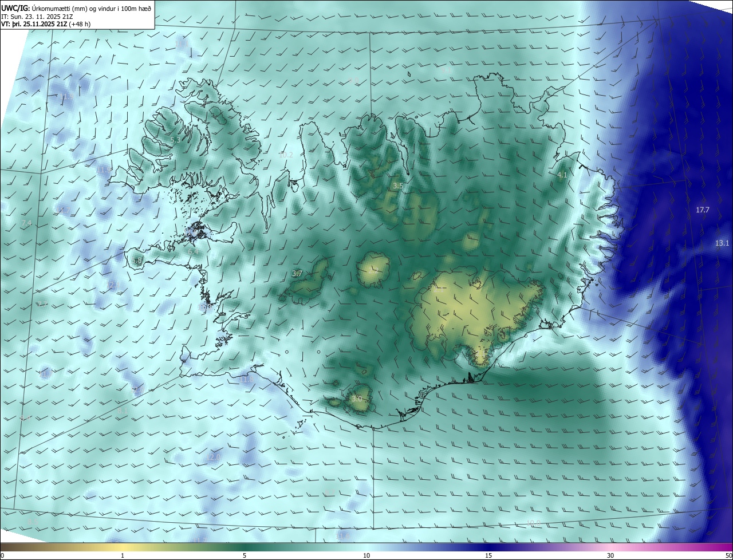Click the 3.7 value beside the western glacier
Image resolution: width=733 pixels, height=560 pixels.
tap(297, 274)
